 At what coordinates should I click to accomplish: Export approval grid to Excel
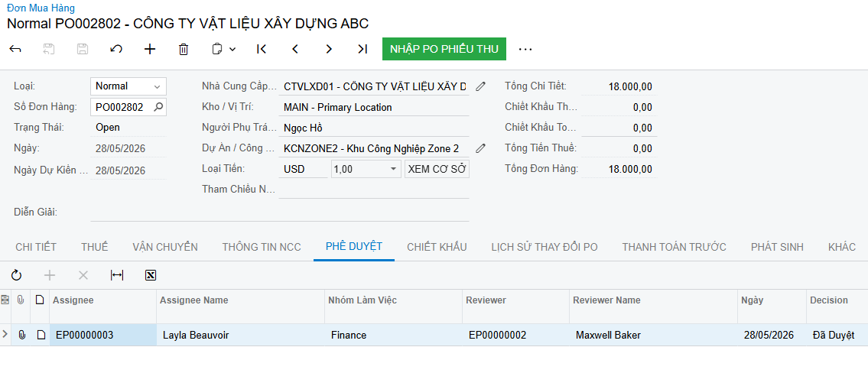point(151,275)
